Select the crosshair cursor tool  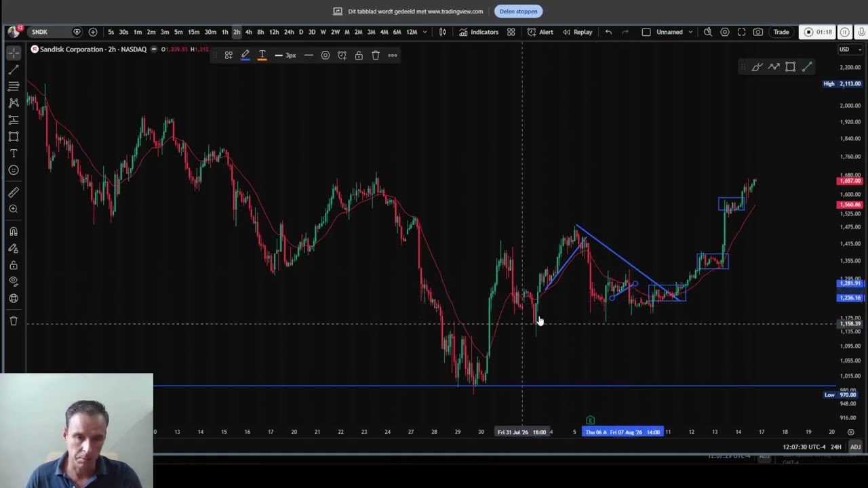click(14, 53)
